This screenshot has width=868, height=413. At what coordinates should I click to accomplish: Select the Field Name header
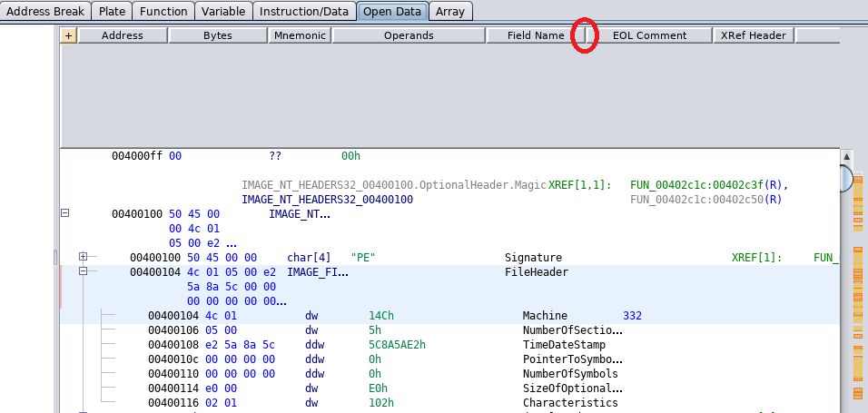(536, 35)
